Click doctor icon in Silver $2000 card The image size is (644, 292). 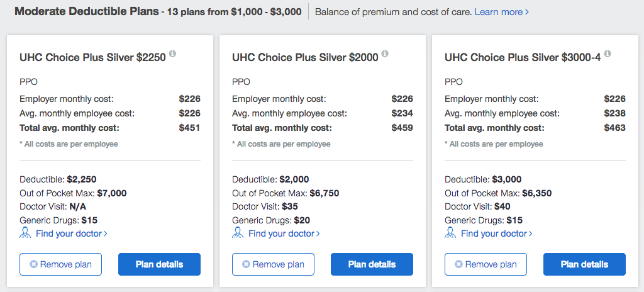[x=238, y=233]
